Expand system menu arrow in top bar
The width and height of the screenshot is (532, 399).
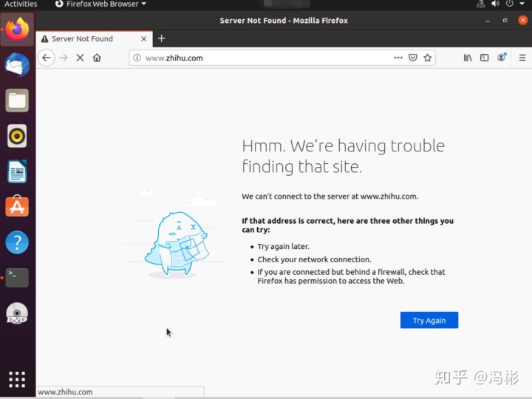pos(522,4)
